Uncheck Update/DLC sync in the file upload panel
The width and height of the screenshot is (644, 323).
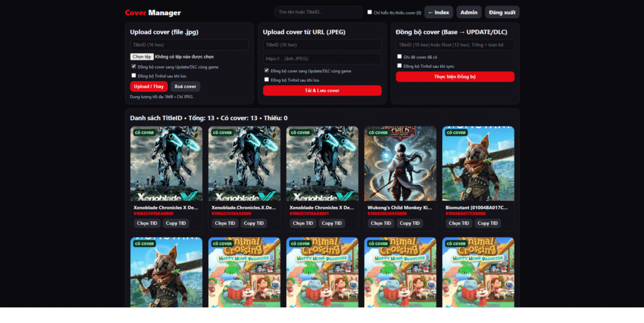(x=133, y=66)
